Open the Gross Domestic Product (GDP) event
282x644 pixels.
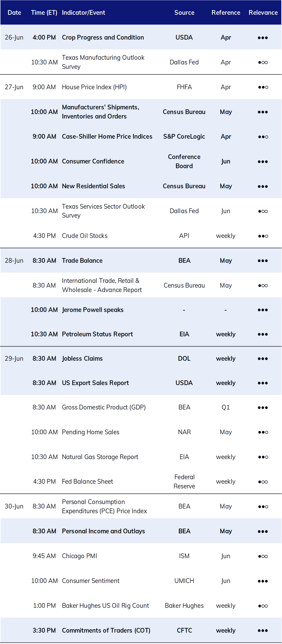point(104,407)
